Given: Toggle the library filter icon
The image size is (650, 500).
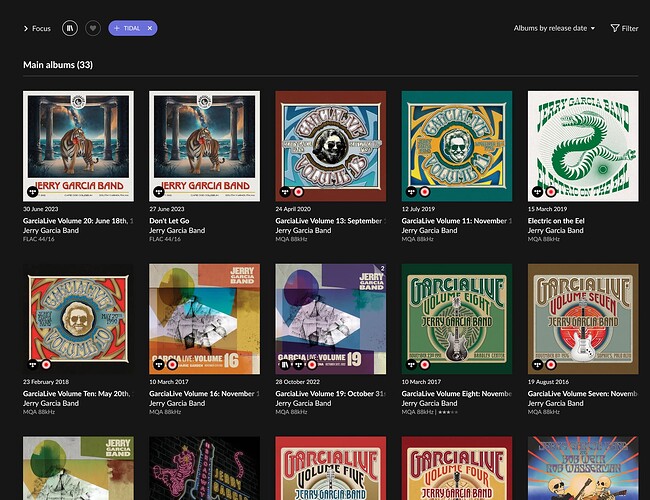Looking at the screenshot, I should 70,28.
